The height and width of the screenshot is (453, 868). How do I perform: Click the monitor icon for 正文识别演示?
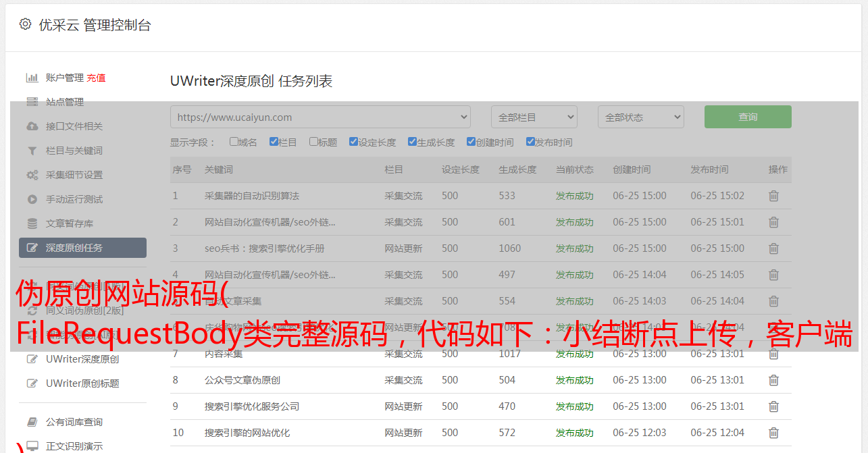(32, 446)
